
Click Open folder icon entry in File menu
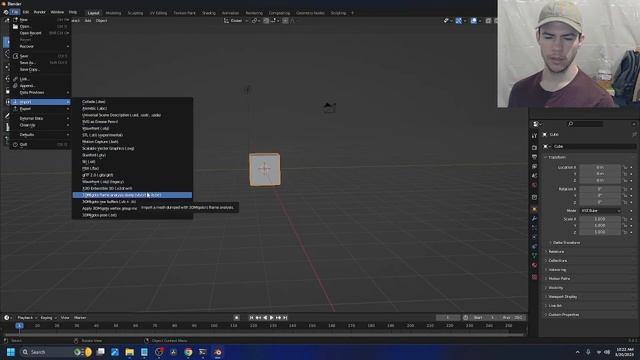pos(40,26)
